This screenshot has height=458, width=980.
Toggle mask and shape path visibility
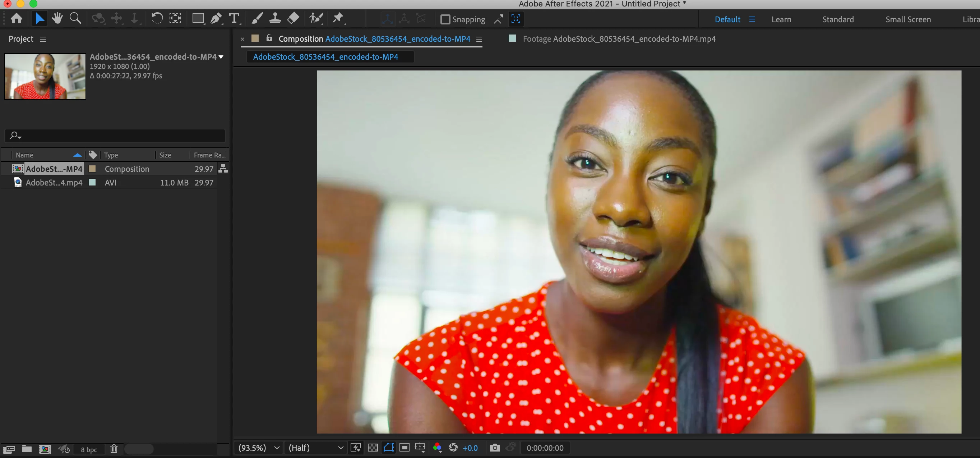click(x=388, y=448)
